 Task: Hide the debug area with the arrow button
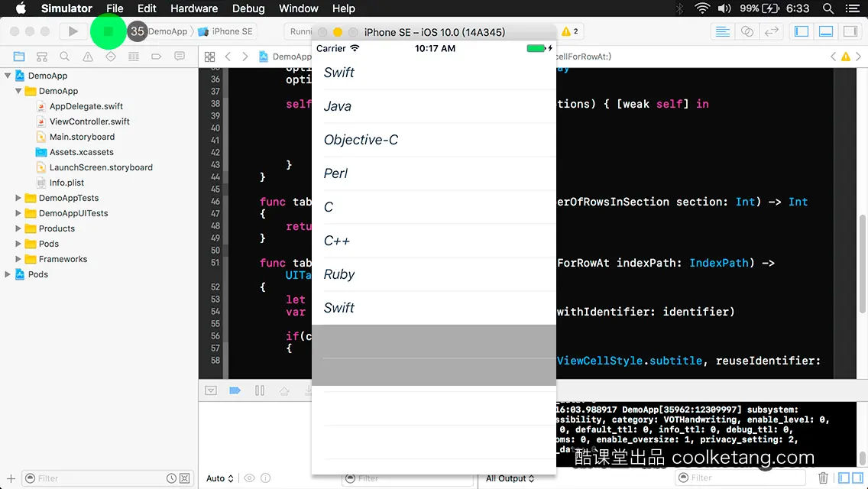coord(211,390)
